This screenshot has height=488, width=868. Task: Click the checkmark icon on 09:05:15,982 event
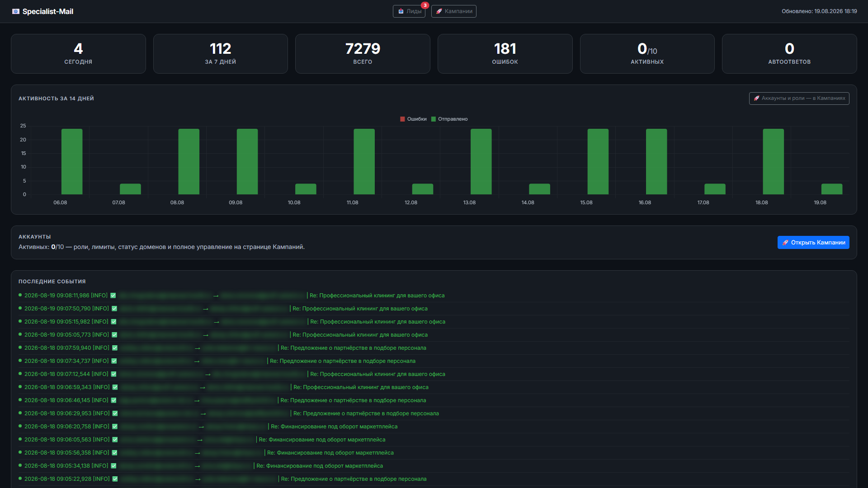pos(113,322)
